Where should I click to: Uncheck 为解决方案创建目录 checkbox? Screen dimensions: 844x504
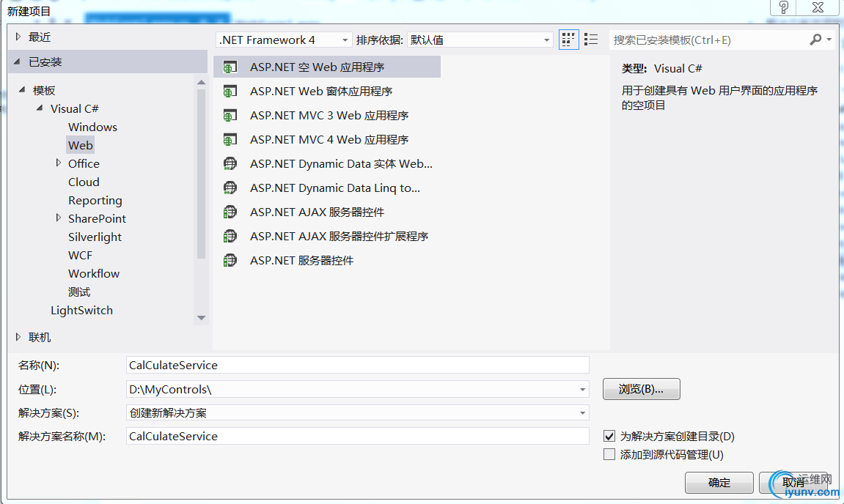(609, 436)
